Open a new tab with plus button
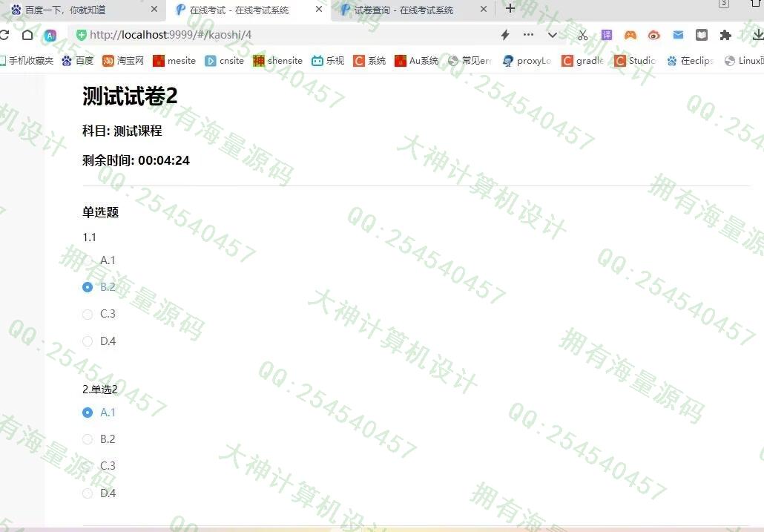This screenshot has height=532, width=764. tap(510, 8)
